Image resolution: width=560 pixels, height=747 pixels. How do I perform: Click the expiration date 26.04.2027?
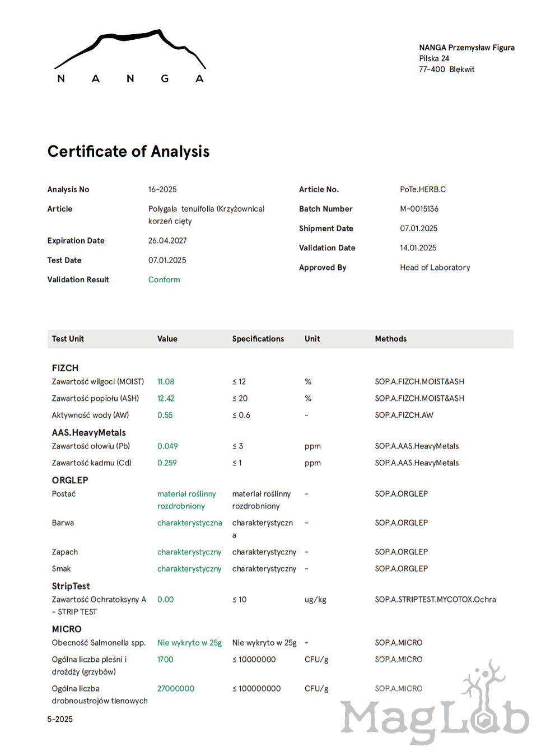coord(167,241)
